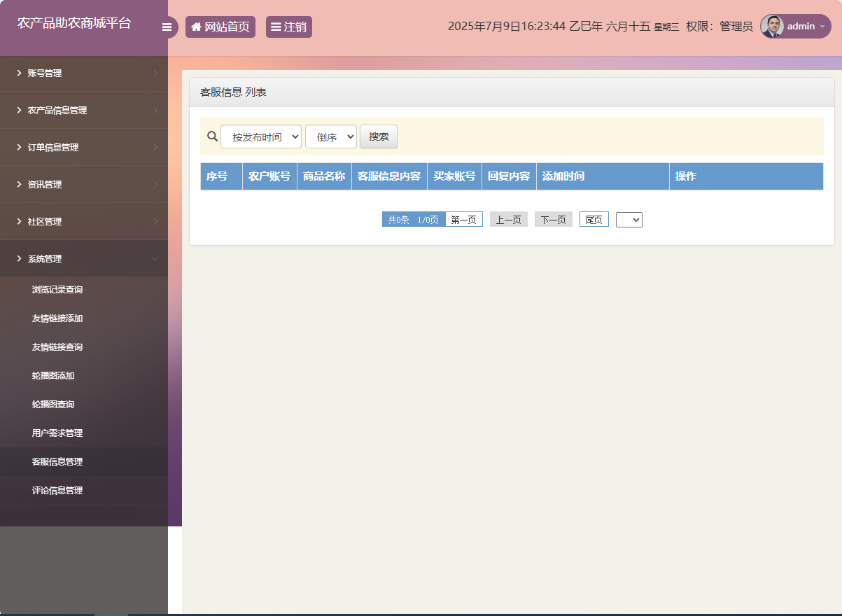The image size is (842, 616).
Task: Change the 倒序 sort order dropdown
Action: point(330,136)
